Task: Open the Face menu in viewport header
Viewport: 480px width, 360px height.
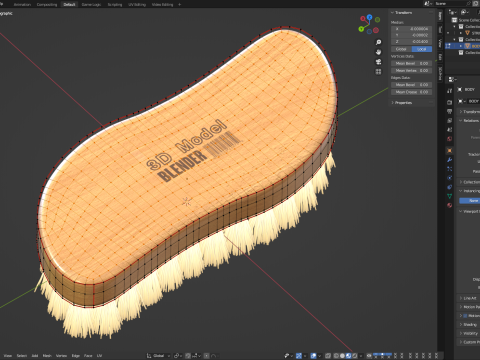Action: (x=88, y=356)
